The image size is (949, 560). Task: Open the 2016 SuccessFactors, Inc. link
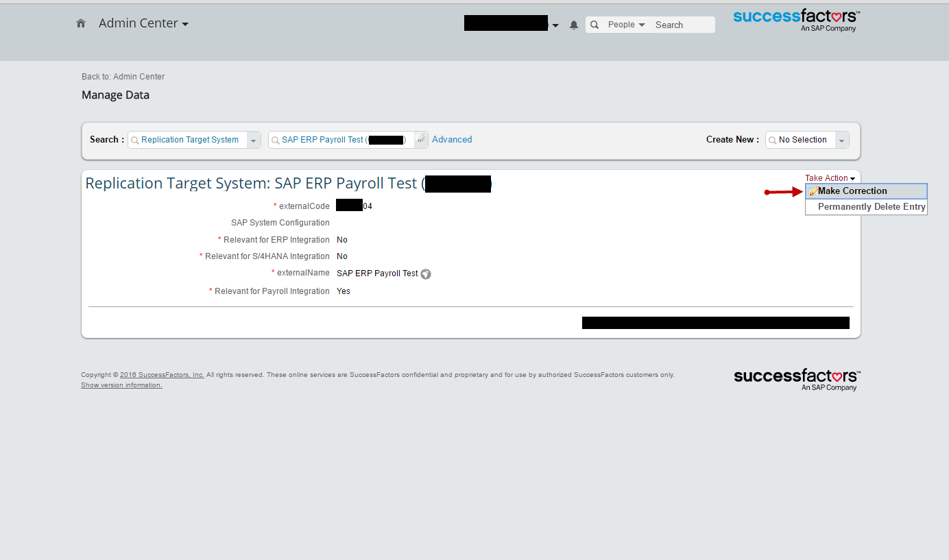tap(162, 375)
